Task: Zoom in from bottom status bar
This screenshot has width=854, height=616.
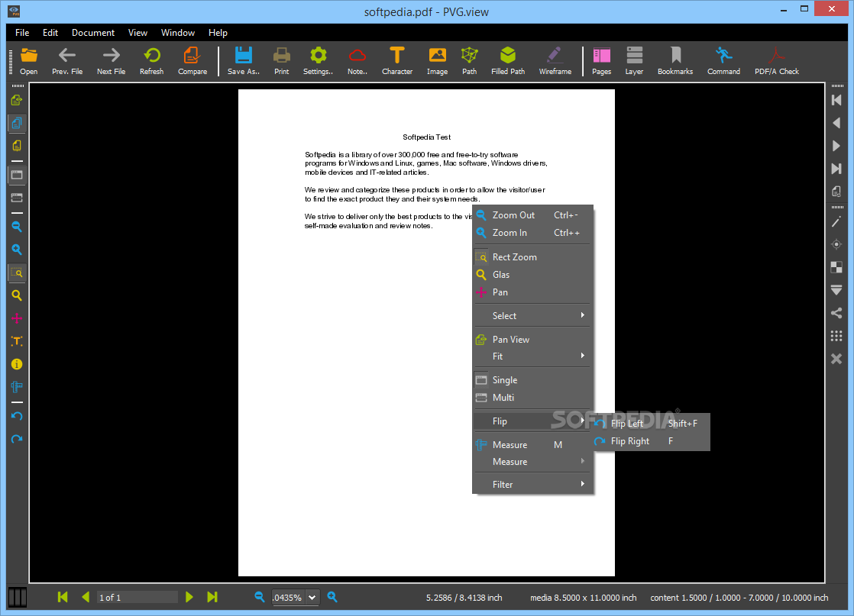Action: [x=332, y=597]
